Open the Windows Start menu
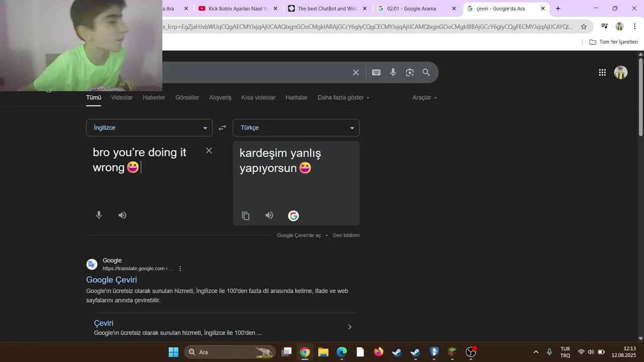The height and width of the screenshot is (362, 644). point(174,352)
